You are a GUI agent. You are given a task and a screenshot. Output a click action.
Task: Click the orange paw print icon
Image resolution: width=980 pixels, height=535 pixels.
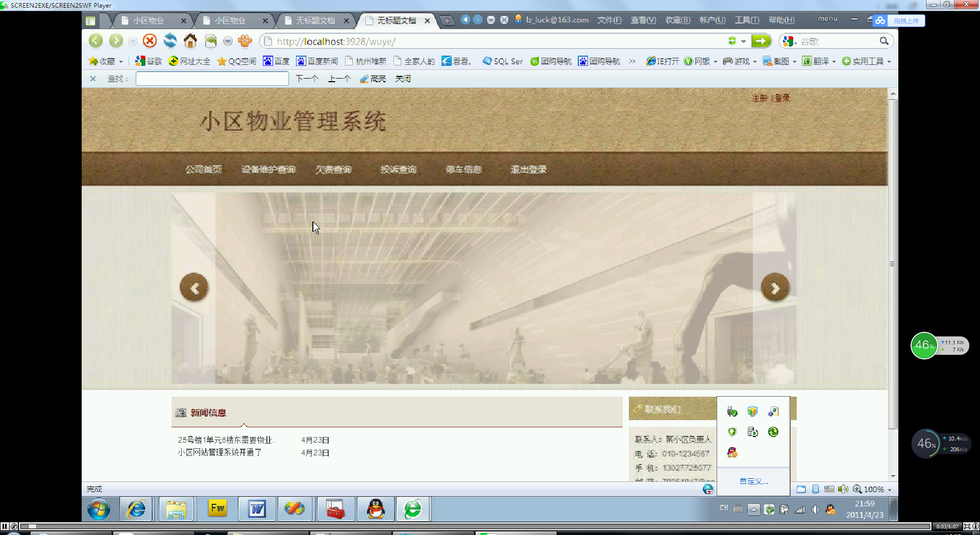click(245, 41)
